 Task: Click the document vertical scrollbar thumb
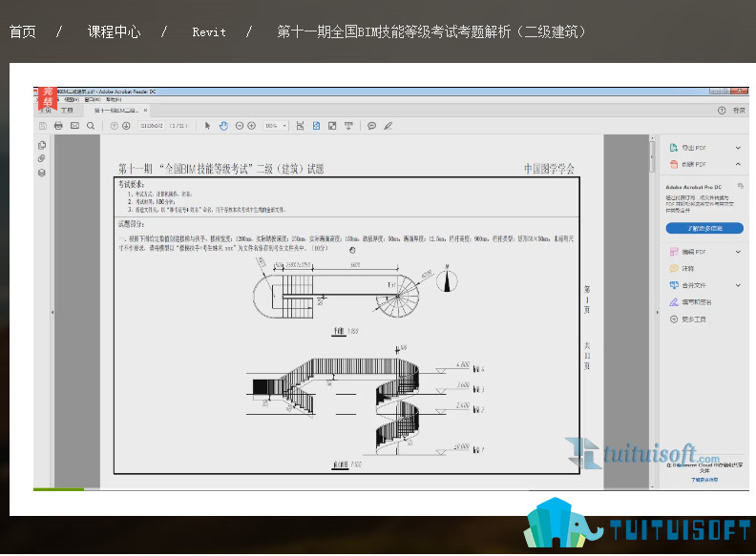[x=652, y=156]
